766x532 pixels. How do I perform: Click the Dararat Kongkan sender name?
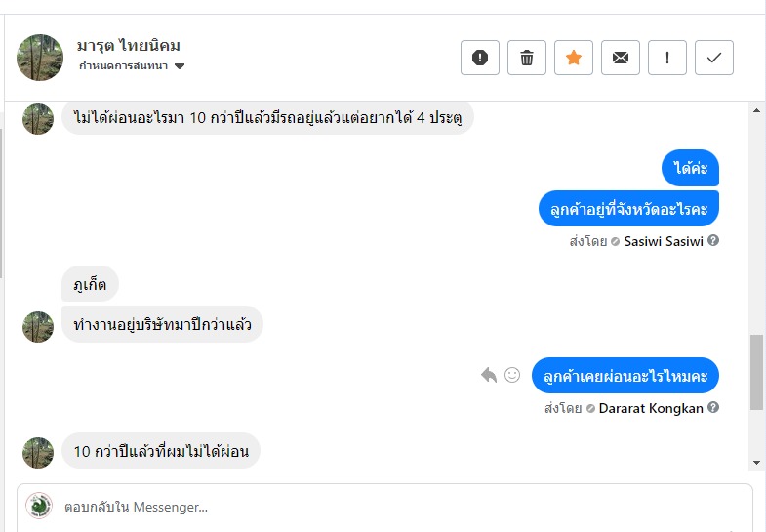pyautogui.click(x=651, y=408)
